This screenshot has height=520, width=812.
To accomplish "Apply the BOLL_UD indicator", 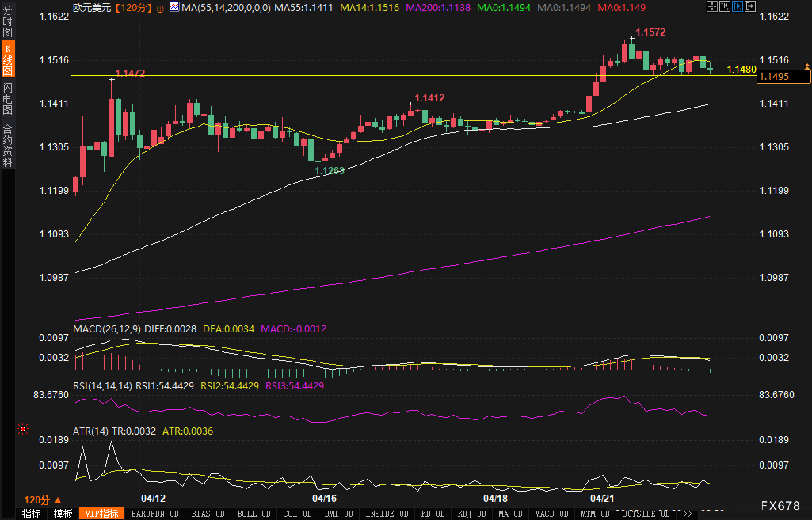I will tap(254, 514).
